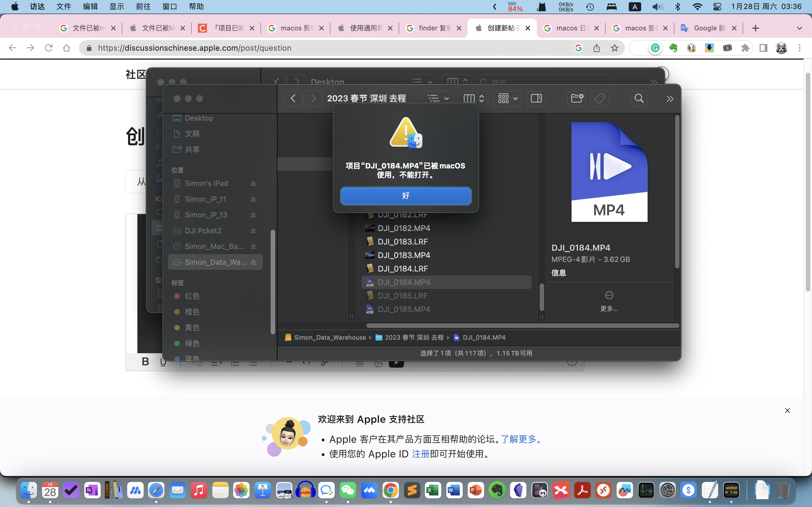Click the 了解更多 link
Viewport: 812px width, 507px height.
pyautogui.click(x=518, y=439)
